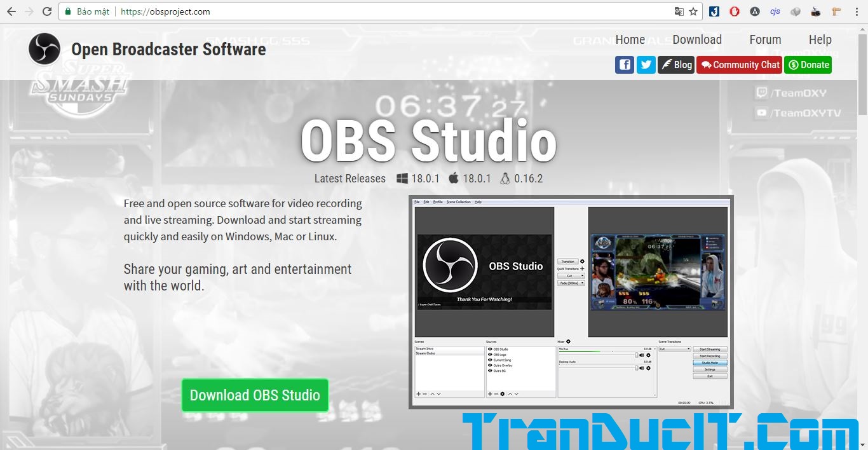Open the Download nav item

697,39
